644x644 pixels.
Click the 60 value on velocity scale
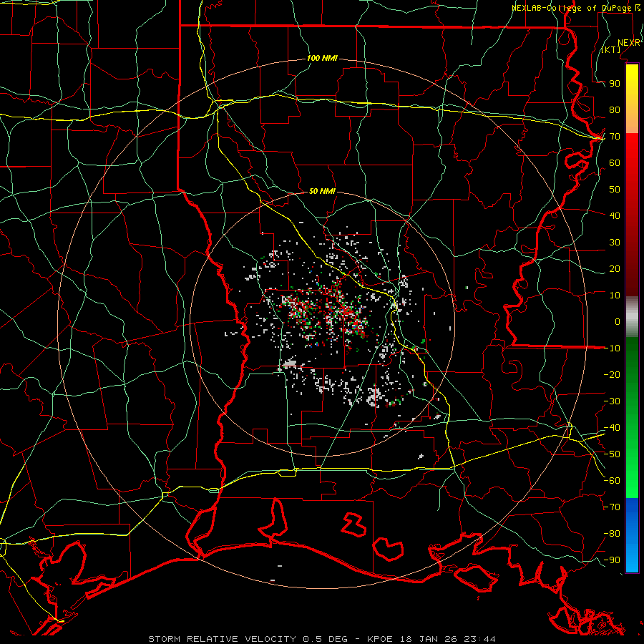pyautogui.click(x=615, y=162)
